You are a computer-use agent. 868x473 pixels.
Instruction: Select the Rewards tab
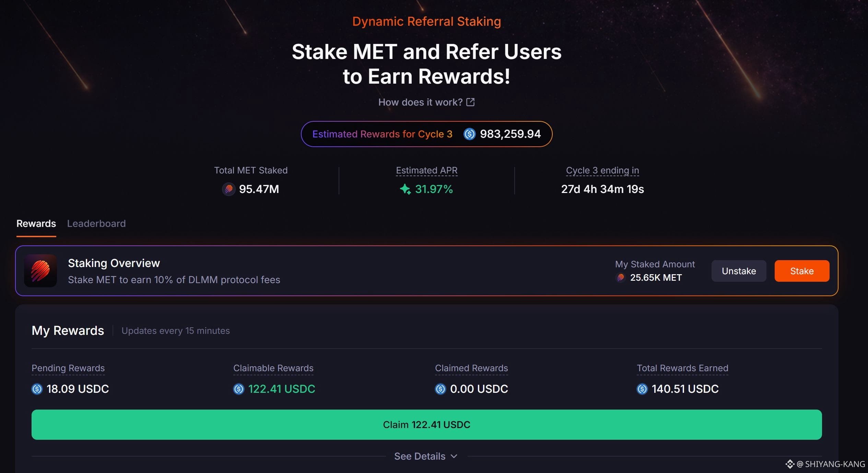click(36, 223)
